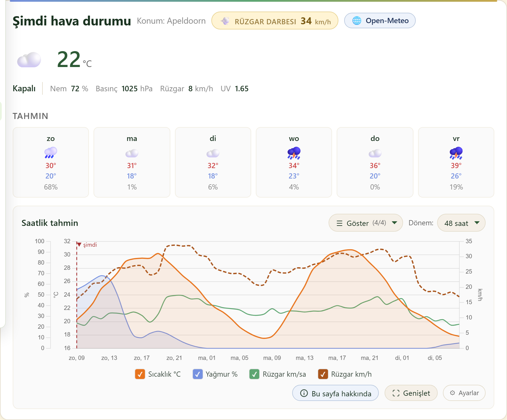Viewport: 507px width, 420px height.
Task: Click the UV 1.65 value
Action: pyautogui.click(x=234, y=89)
